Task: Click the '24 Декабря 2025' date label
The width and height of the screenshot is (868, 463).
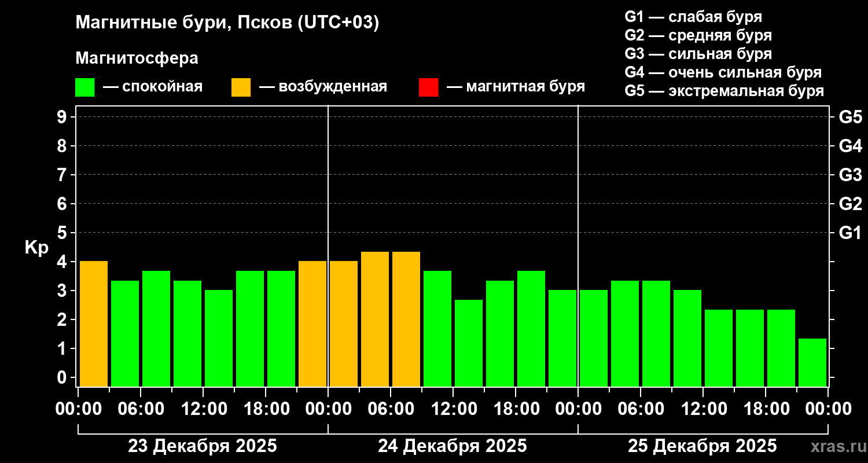Action: click(x=453, y=446)
